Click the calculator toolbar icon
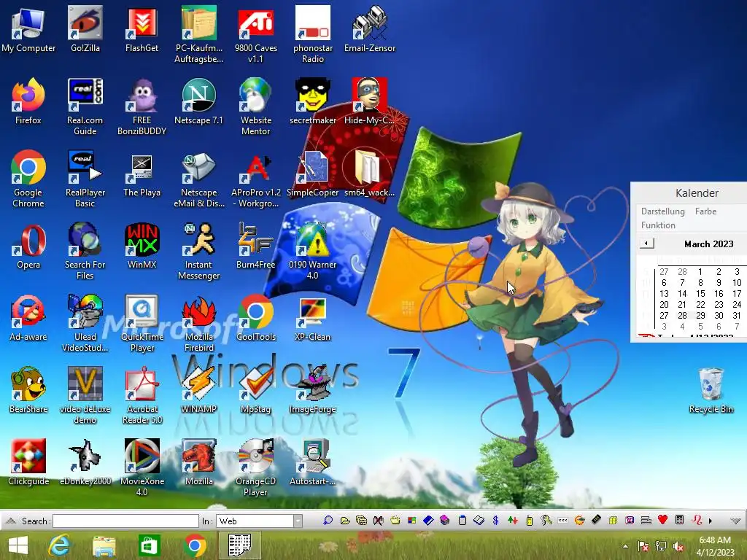 (x=680, y=520)
